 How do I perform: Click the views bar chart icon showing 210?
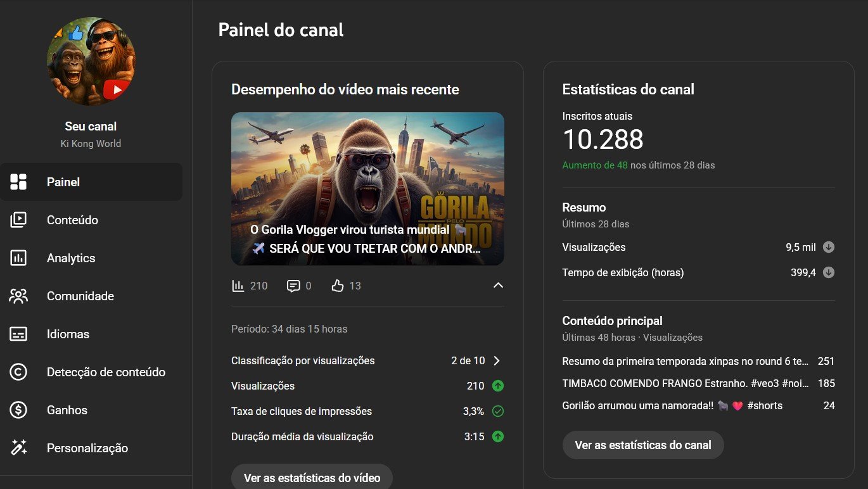[238, 286]
